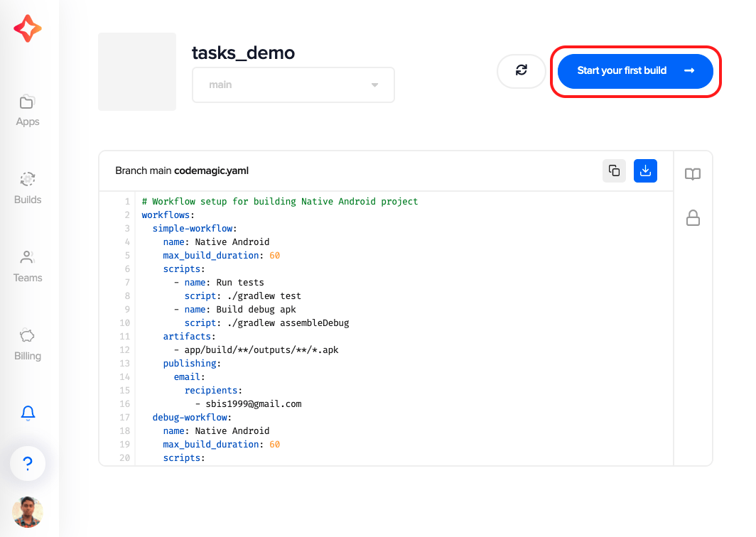Open the help widget
The width and height of the screenshot is (756, 537).
point(27,463)
